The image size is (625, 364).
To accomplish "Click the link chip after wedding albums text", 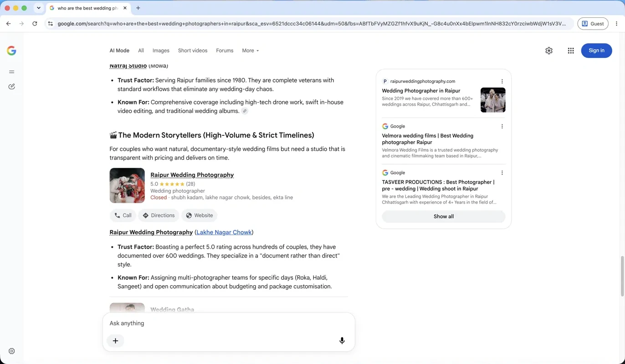I will tap(245, 111).
